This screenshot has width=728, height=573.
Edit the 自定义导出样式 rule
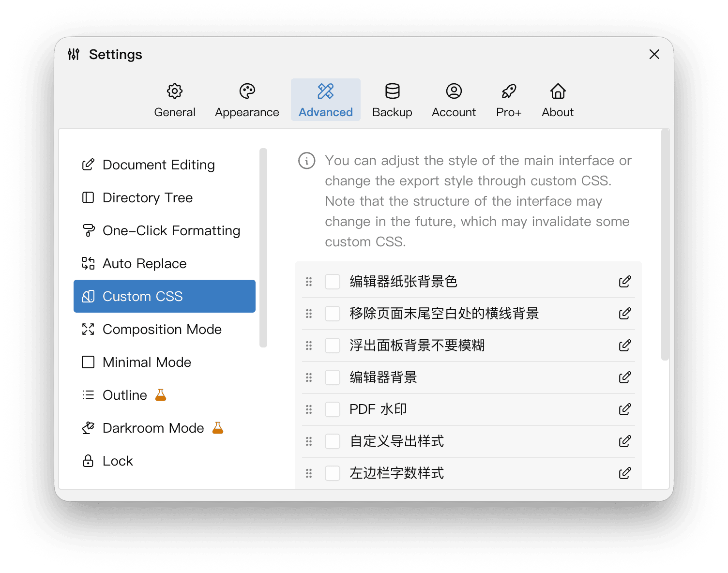tap(625, 441)
